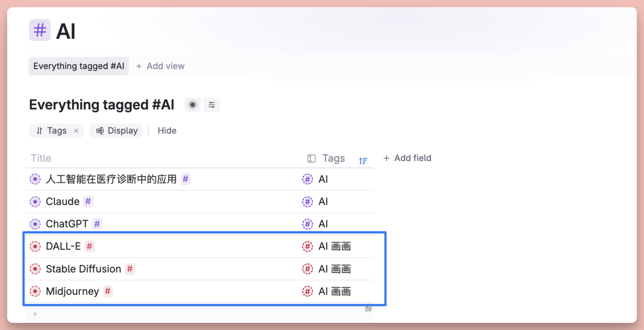Image resolution: width=644 pixels, height=330 pixels.
Task: Click the Midjourney row bullet icon
Action: pyautogui.click(x=35, y=291)
